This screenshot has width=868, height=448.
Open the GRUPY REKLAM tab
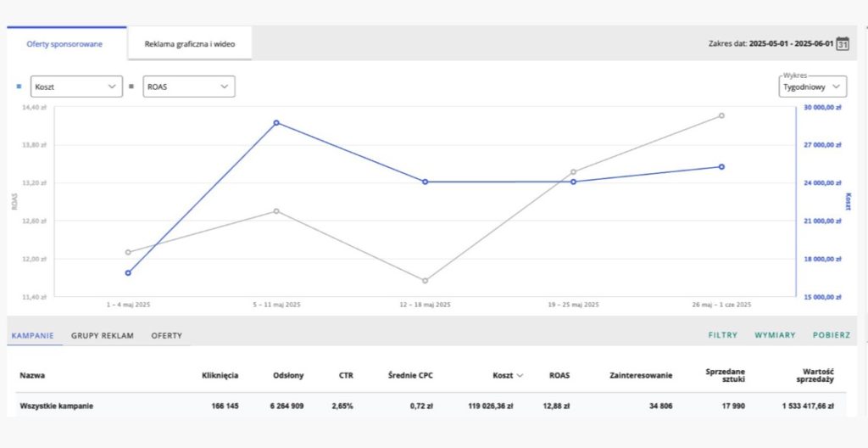(102, 335)
